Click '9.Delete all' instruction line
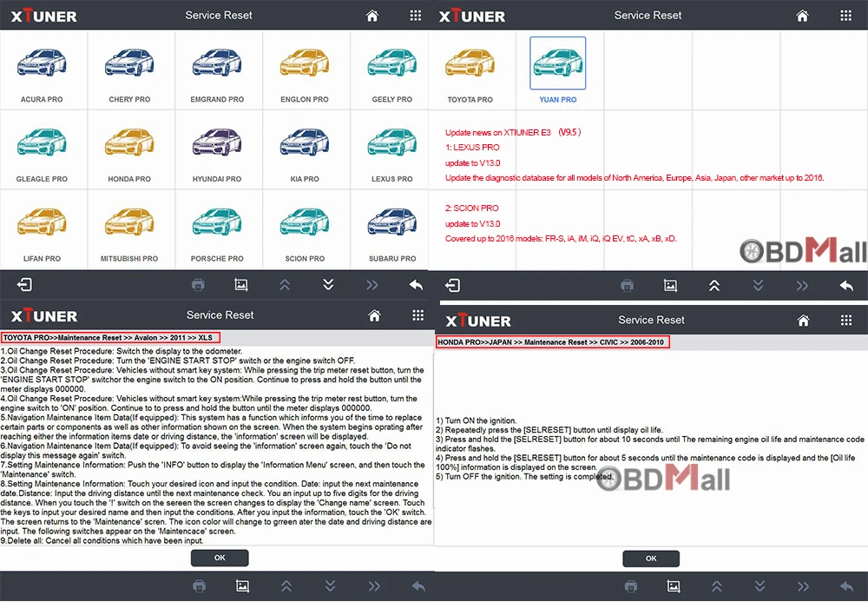This screenshot has height=602, width=868. tap(102, 540)
